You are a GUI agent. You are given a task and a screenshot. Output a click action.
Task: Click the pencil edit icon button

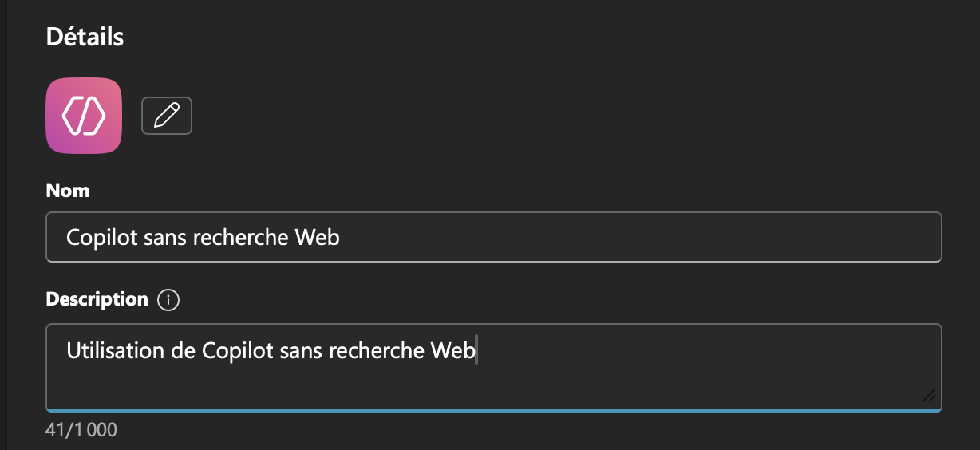coord(167,116)
